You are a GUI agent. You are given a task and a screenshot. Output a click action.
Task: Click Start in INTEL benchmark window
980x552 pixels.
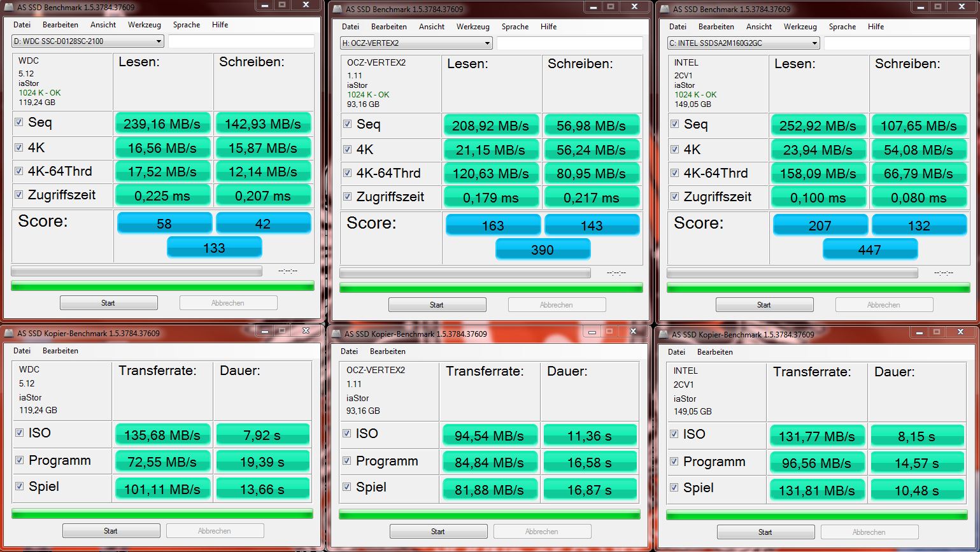click(x=764, y=305)
